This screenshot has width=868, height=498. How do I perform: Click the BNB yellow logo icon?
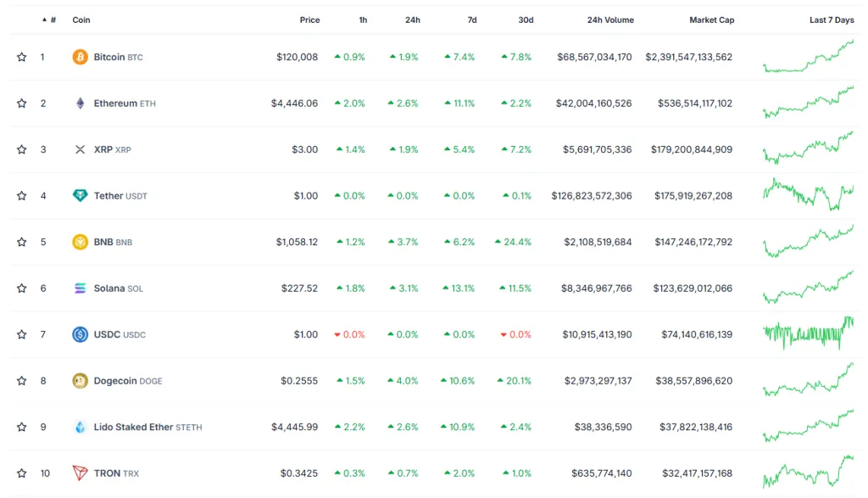[x=81, y=242]
